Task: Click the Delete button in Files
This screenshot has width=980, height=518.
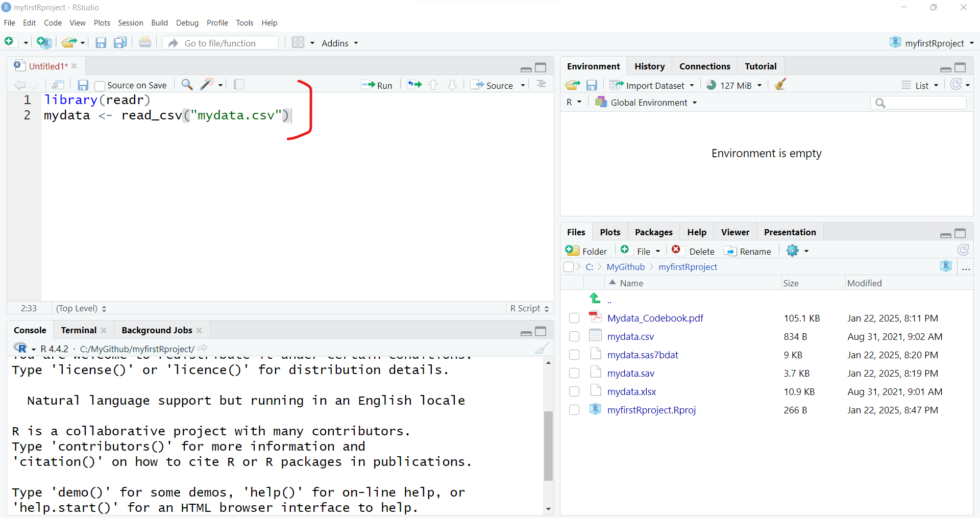Action: pyautogui.click(x=693, y=251)
